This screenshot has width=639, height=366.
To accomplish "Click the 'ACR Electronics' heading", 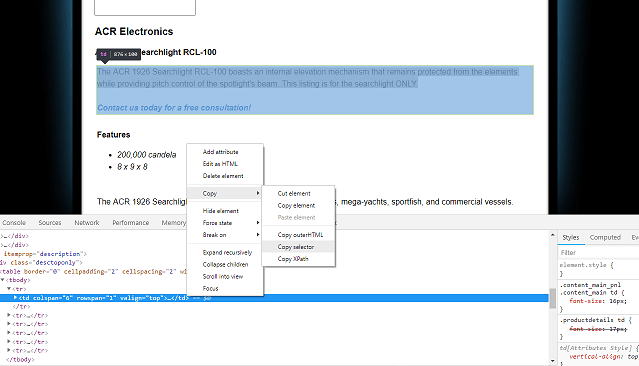I will tap(134, 31).
